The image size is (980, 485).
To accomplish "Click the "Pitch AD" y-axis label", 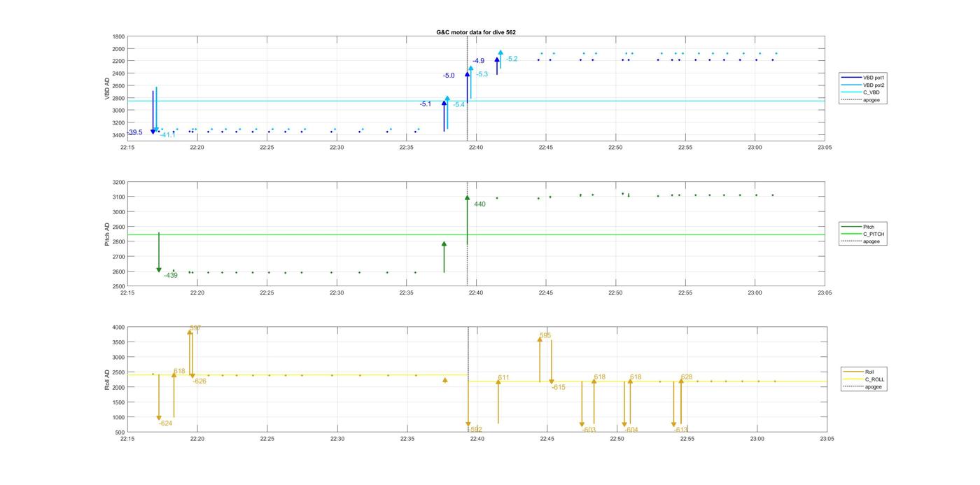I will tap(107, 234).
